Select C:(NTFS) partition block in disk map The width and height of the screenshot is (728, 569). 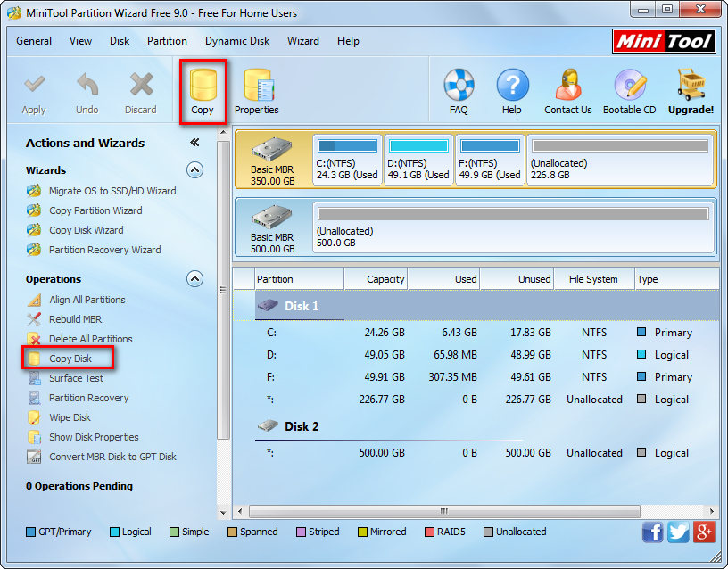tap(347, 160)
